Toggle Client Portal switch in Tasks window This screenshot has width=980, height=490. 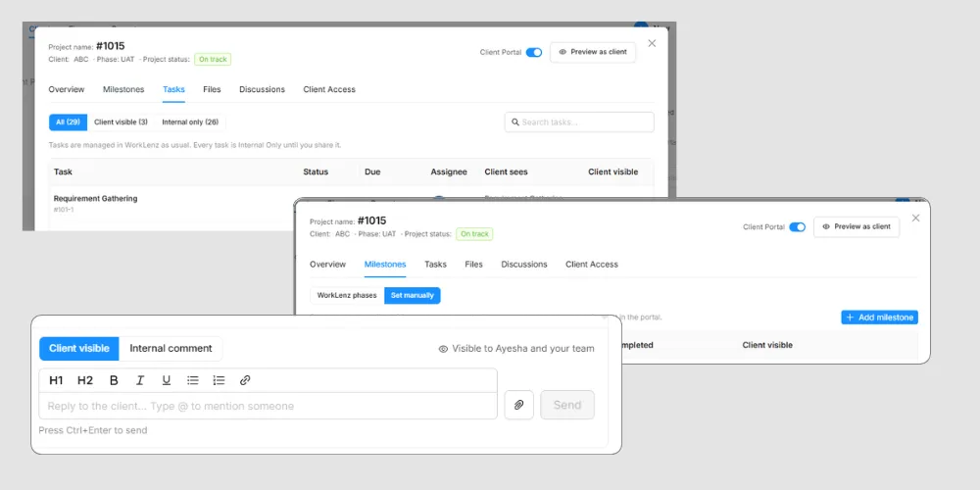(x=534, y=53)
